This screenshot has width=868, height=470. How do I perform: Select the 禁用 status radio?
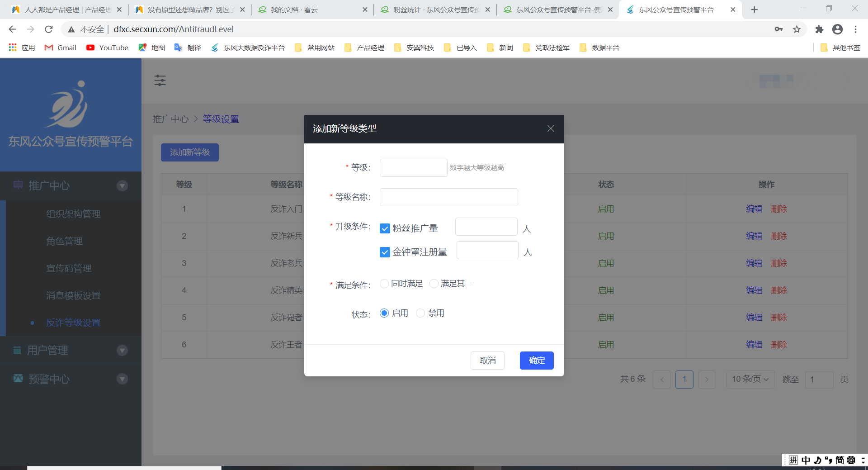420,313
